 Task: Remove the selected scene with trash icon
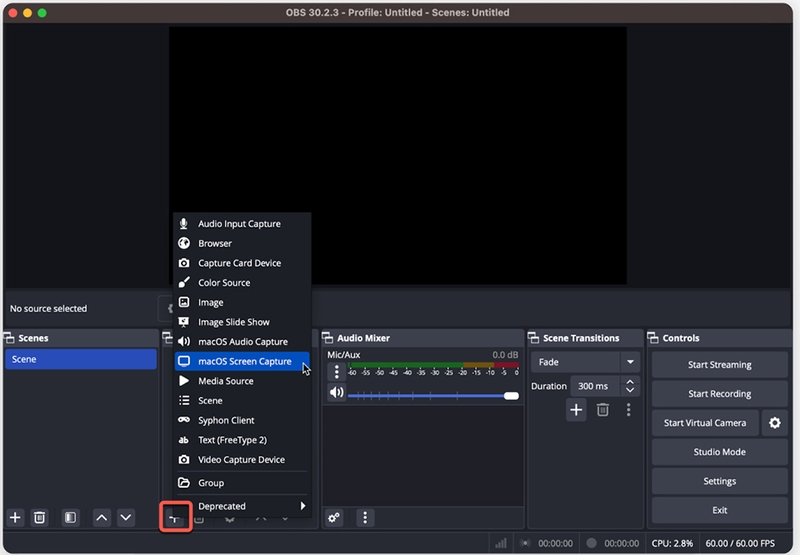pos(39,518)
